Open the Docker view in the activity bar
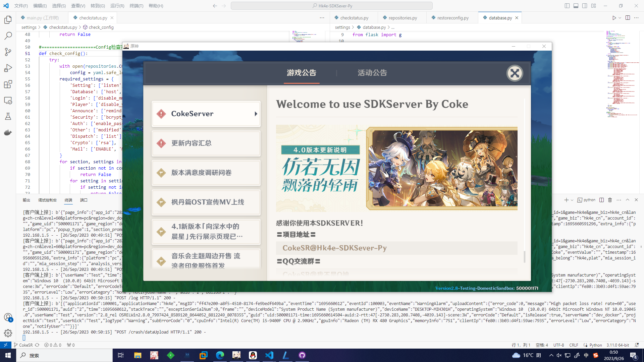Viewport: 644px width, 362px height. point(7,132)
